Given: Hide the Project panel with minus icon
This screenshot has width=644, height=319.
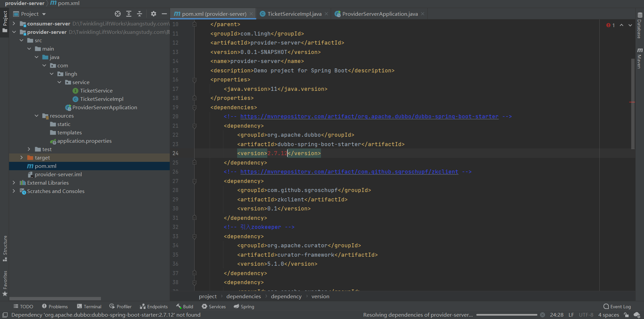Looking at the screenshot, I should pyautogui.click(x=164, y=14).
